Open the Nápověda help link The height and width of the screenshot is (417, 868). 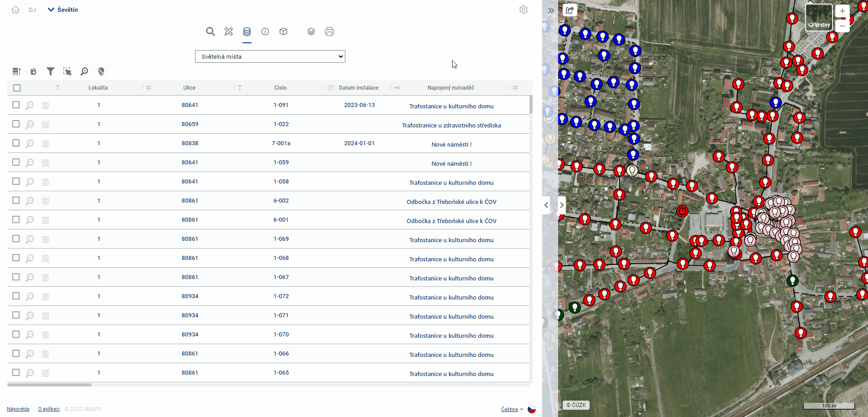click(x=18, y=409)
